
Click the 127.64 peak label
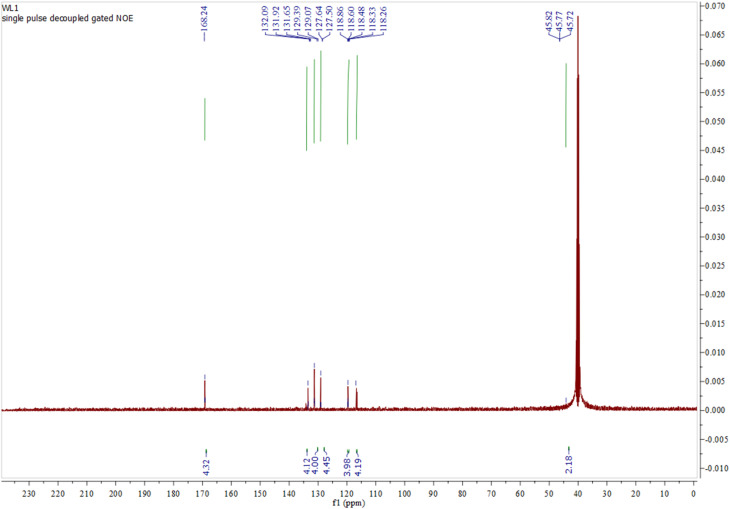(x=319, y=18)
